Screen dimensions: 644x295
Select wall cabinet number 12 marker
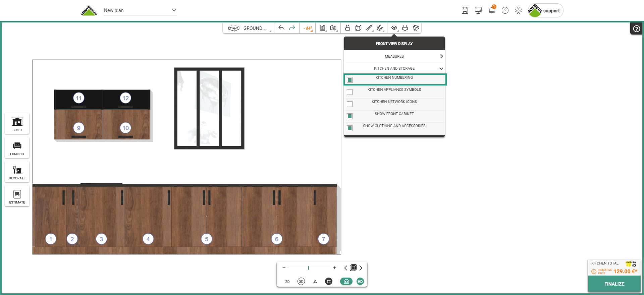coord(125,98)
